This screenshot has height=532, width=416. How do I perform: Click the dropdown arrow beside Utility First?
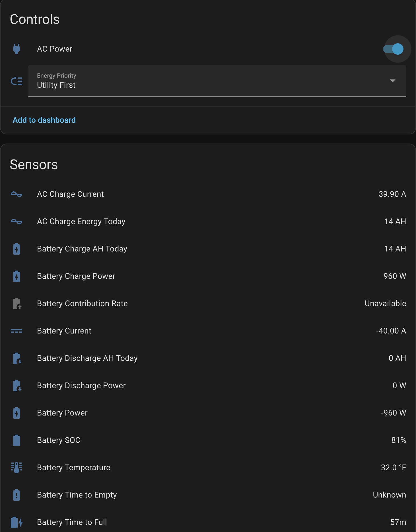click(x=392, y=81)
